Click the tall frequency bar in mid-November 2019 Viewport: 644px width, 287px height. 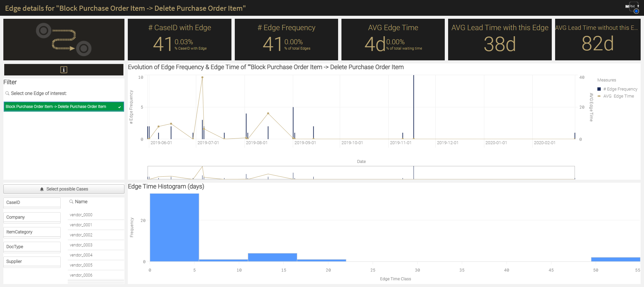414,107
